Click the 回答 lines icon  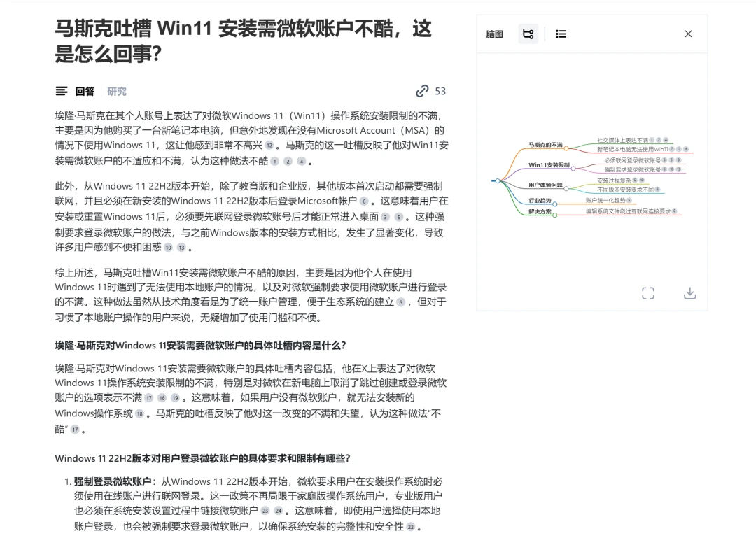point(62,91)
